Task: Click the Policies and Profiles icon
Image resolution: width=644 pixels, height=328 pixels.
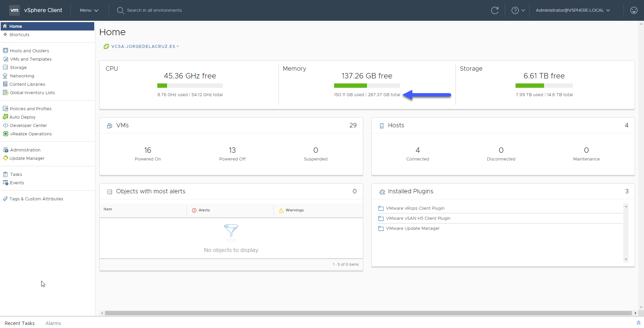Action: (x=5, y=109)
